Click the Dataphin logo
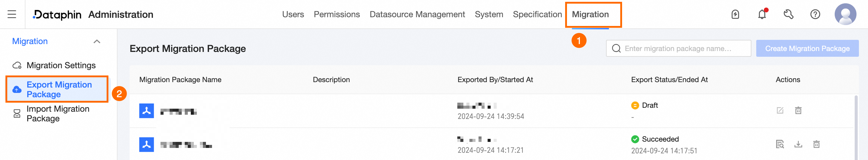The height and width of the screenshot is (160, 868). [57, 14]
